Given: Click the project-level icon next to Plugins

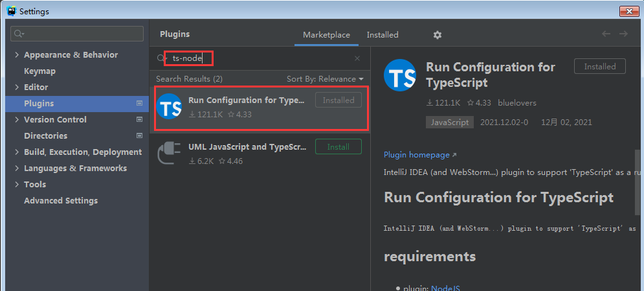Looking at the screenshot, I should 139,103.
